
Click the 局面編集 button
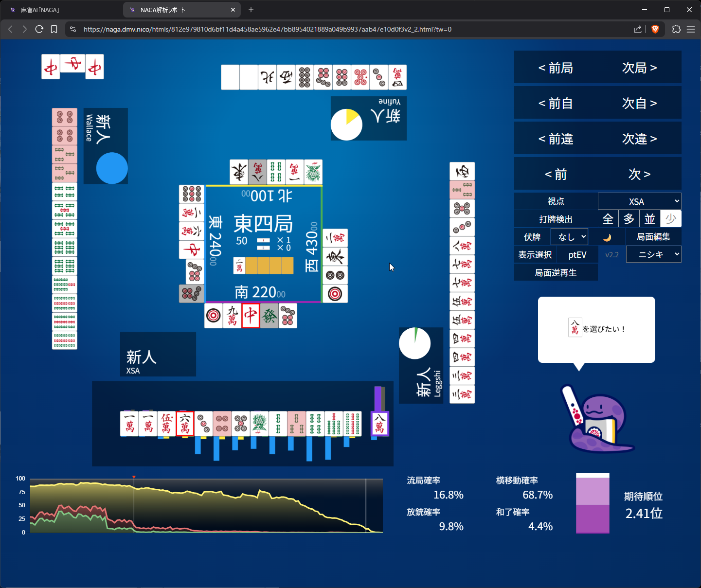tap(653, 237)
